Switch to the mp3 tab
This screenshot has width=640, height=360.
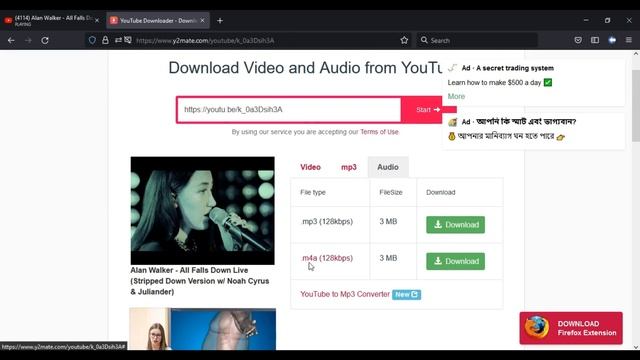pyautogui.click(x=349, y=167)
